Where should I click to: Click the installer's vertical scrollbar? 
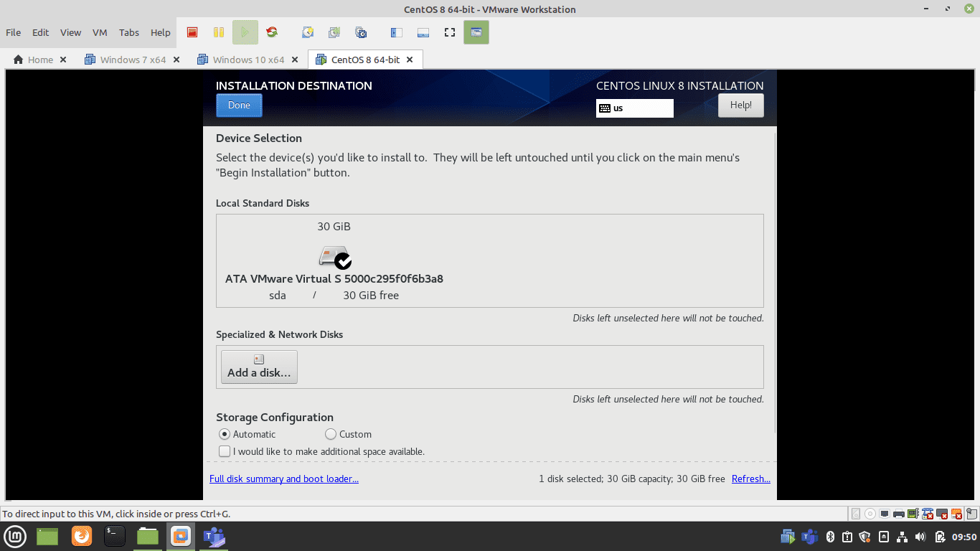click(774, 282)
